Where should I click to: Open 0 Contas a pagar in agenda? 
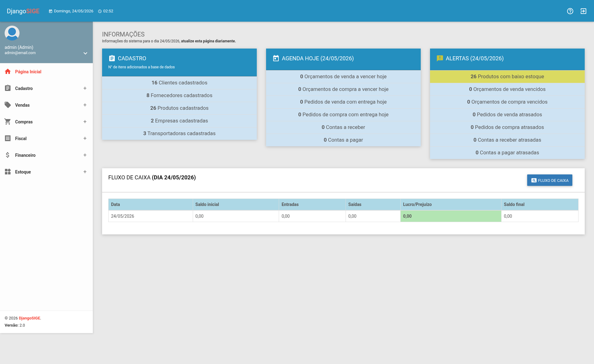[343, 140]
